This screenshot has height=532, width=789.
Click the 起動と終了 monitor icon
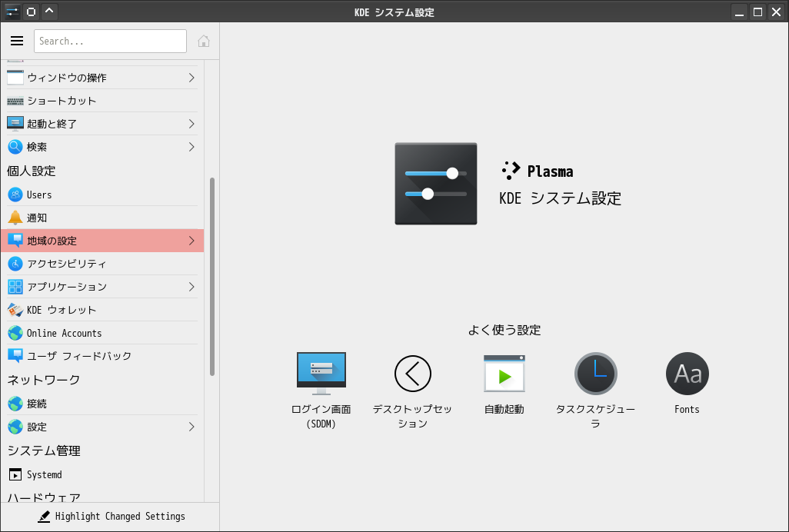(x=15, y=124)
